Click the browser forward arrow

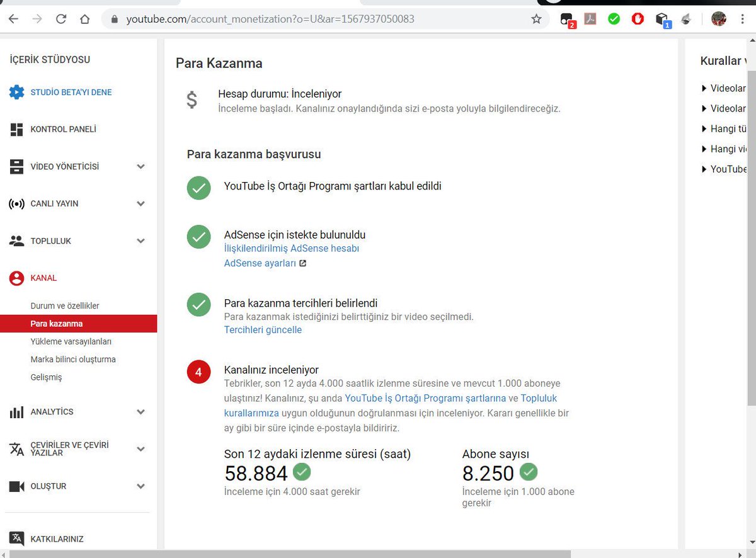[x=37, y=19]
